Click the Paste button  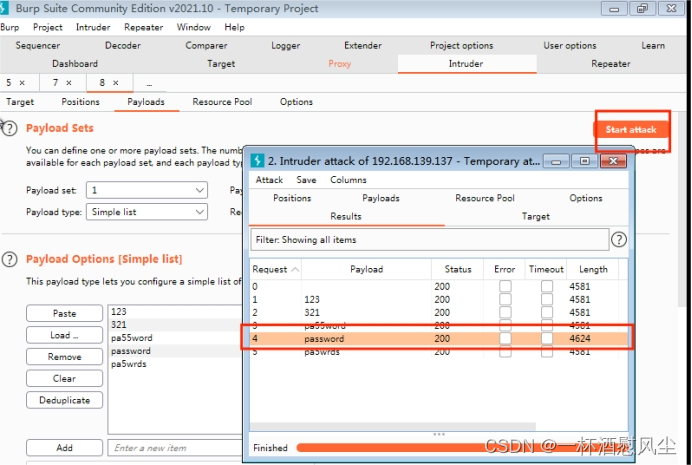64,313
